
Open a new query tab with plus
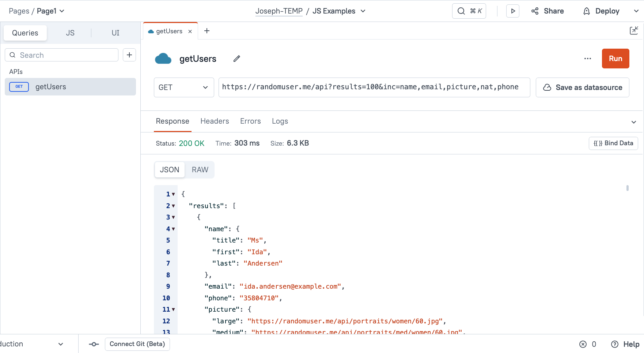(207, 31)
